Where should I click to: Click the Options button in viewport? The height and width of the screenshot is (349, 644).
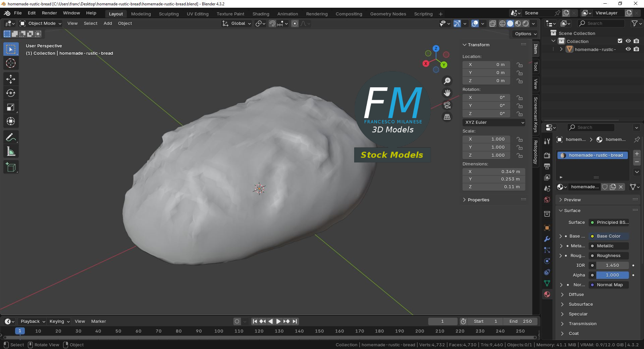(x=525, y=34)
